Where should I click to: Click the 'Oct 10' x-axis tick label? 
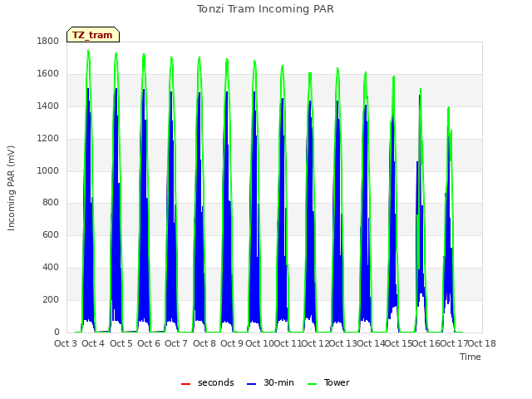[259, 343]
